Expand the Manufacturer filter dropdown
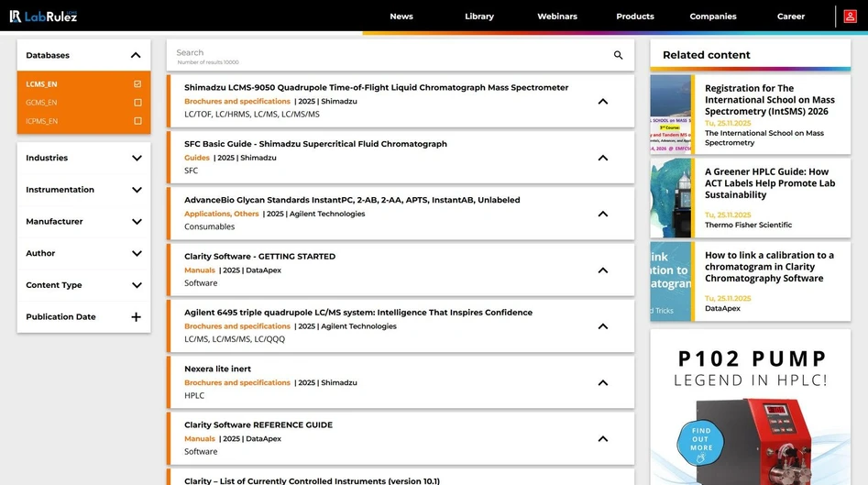 click(136, 222)
